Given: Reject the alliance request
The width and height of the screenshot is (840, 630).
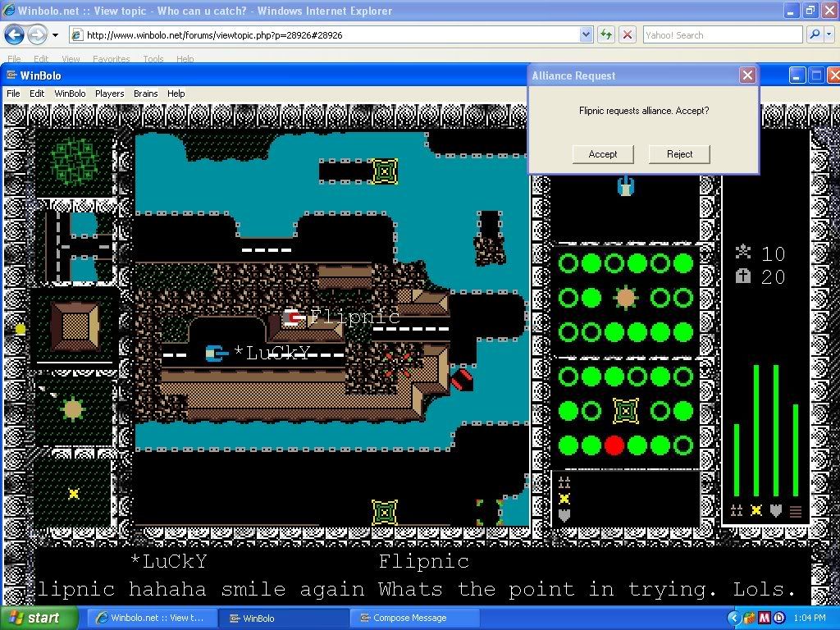Looking at the screenshot, I should (x=679, y=154).
